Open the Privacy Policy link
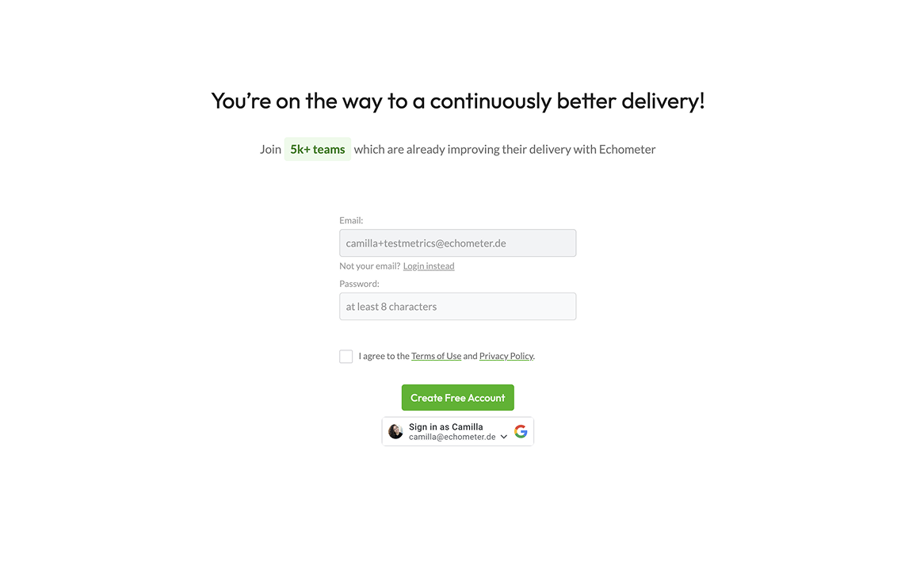The width and height of the screenshot is (924, 562). pyautogui.click(x=506, y=356)
